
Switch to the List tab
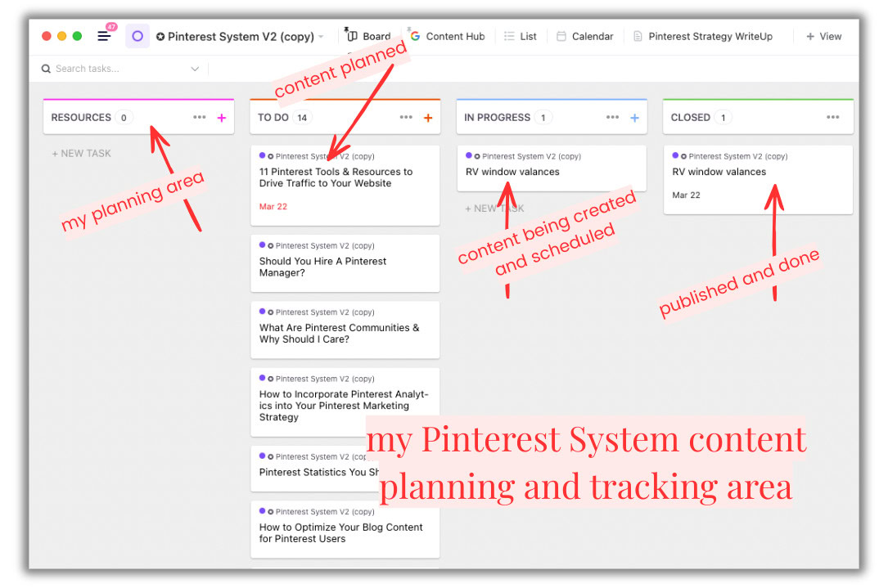pyautogui.click(x=521, y=36)
